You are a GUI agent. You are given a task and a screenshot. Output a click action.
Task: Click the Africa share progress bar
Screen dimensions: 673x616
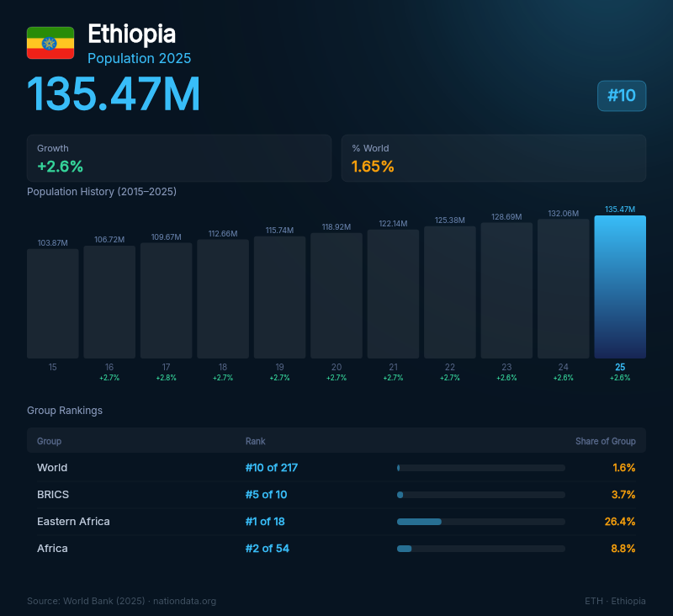coord(480,549)
